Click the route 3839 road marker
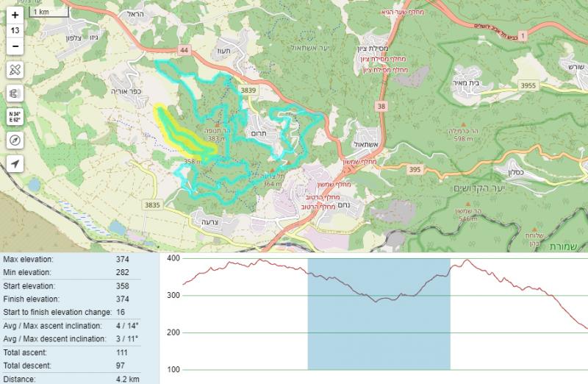588x384 pixels. click(248, 90)
